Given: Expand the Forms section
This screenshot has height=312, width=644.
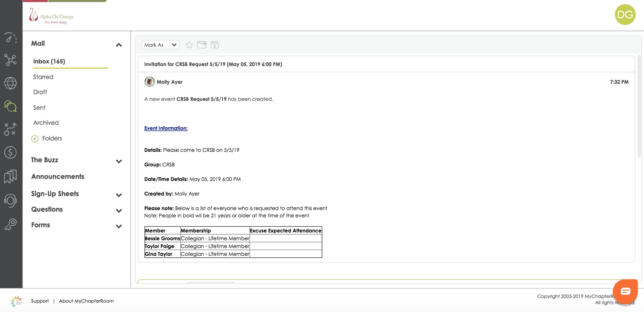Looking at the screenshot, I should click(x=119, y=226).
